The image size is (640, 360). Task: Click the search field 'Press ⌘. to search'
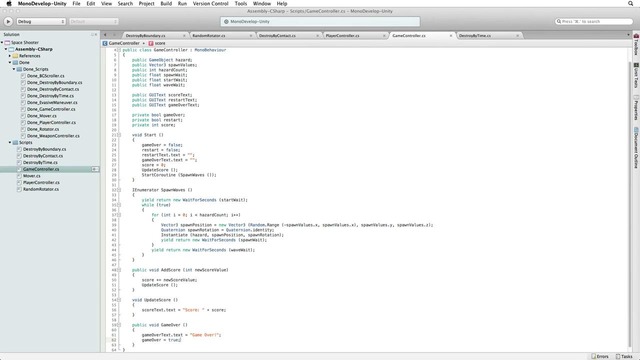click(x=594, y=21)
